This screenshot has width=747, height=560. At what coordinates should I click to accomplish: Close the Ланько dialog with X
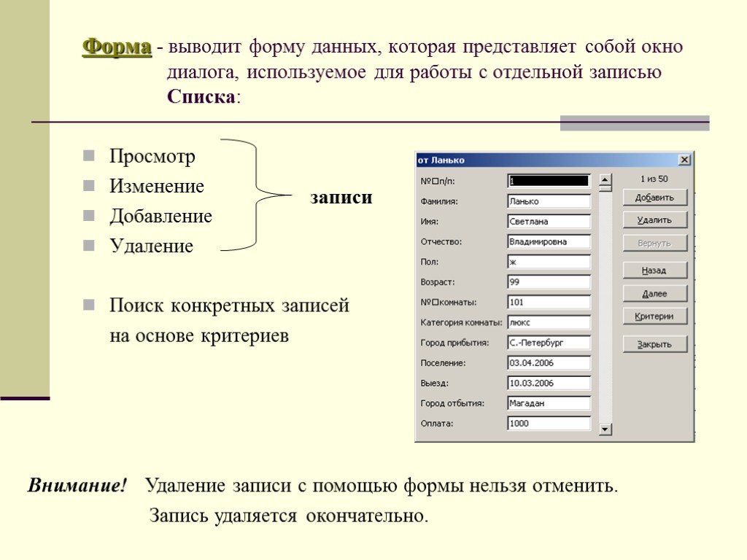[x=684, y=160]
